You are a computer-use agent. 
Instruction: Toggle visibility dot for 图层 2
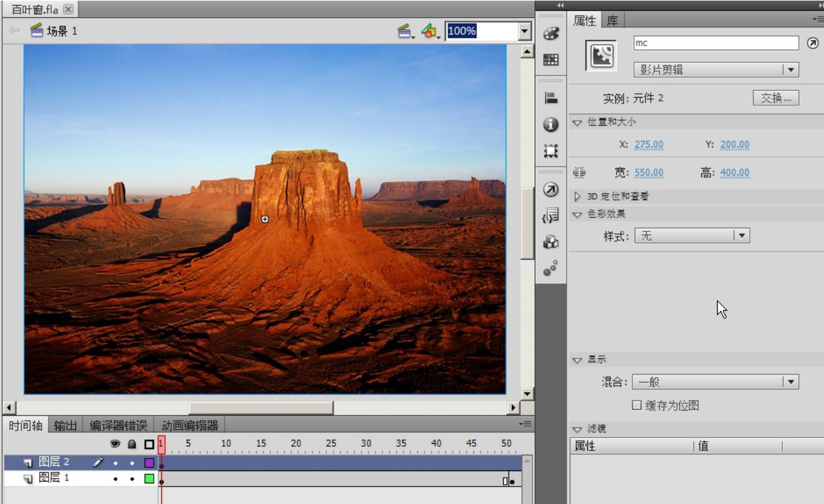tap(115, 463)
